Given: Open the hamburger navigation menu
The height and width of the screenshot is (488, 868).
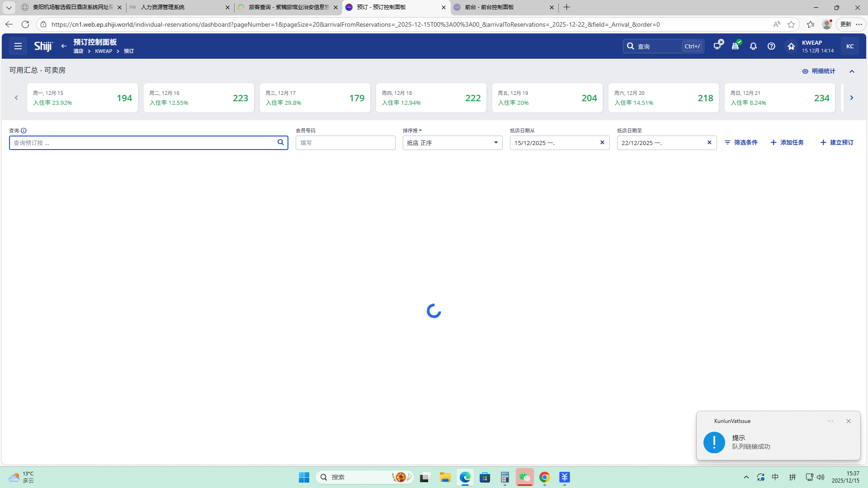Looking at the screenshot, I should click(x=18, y=46).
